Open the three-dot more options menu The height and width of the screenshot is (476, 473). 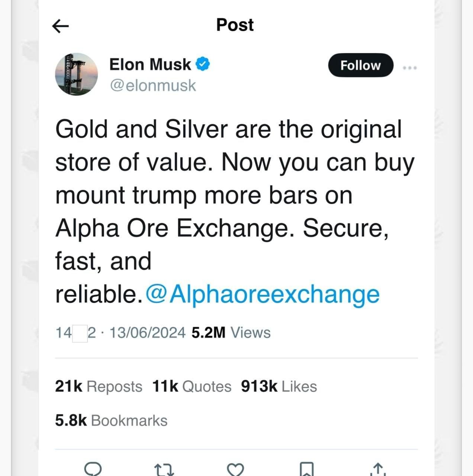pyautogui.click(x=410, y=68)
